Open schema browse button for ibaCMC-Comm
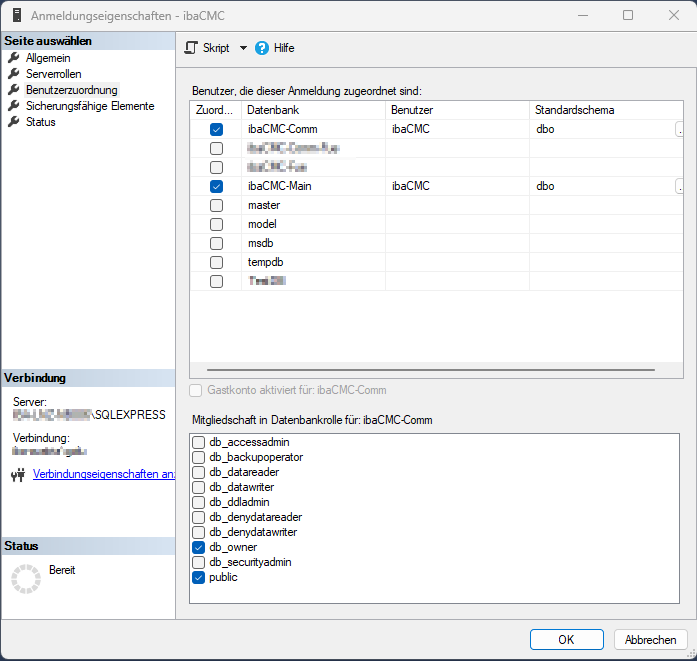 click(680, 129)
